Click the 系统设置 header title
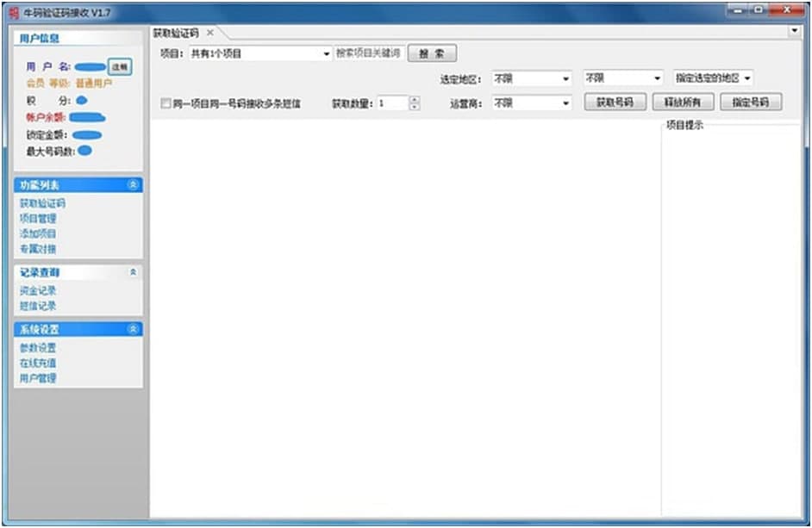Image resolution: width=812 pixels, height=528 pixels. [40, 329]
